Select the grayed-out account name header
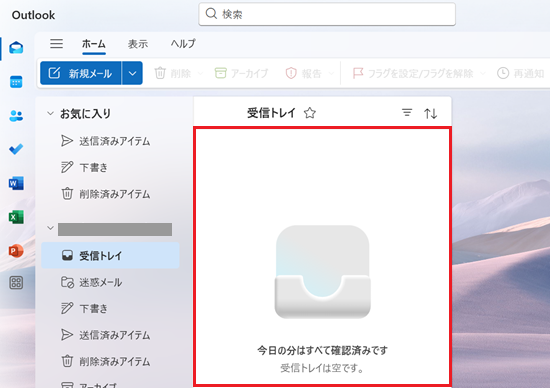Image resolution: width=550 pixels, height=388 pixels. tap(115, 229)
